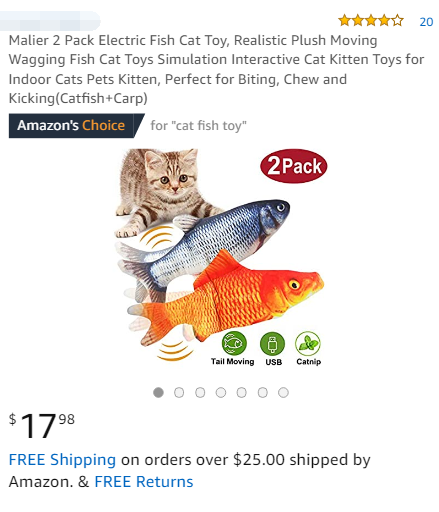Open the FREE Shipping link
Image resolution: width=439 pixels, height=512 pixels.
(x=62, y=460)
